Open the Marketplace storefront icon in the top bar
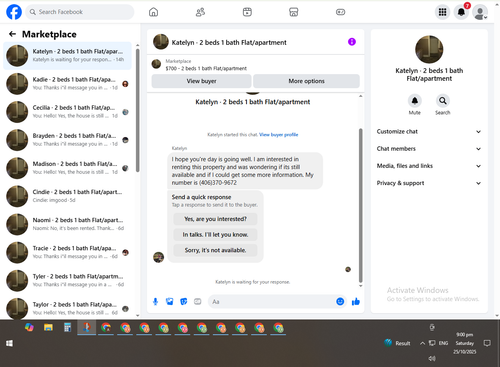 click(294, 12)
